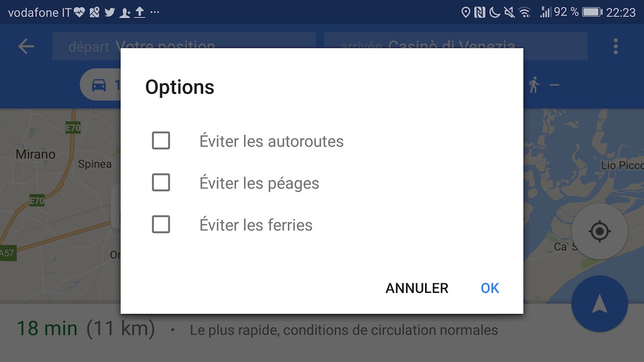
Task: Tap the my location crosshair button
Action: pos(599,231)
